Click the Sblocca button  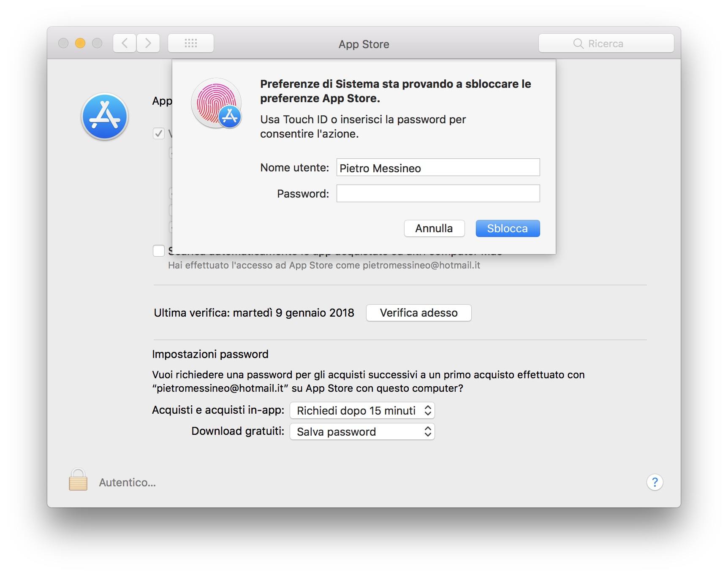[508, 228]
